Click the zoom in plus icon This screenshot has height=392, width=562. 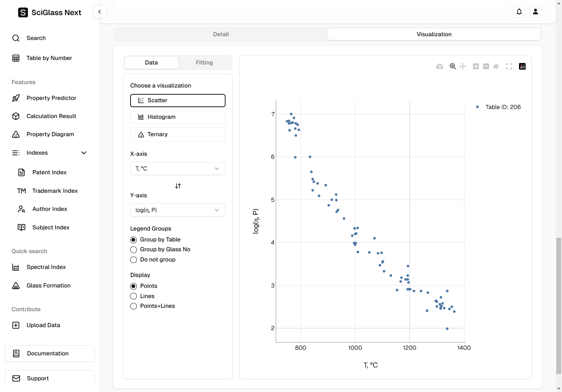click(476, 66)
